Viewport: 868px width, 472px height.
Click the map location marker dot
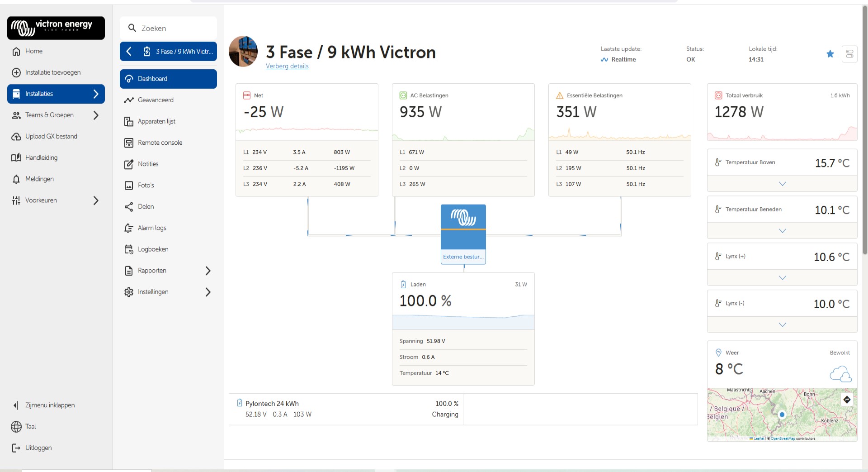click(x=782, y=415)
